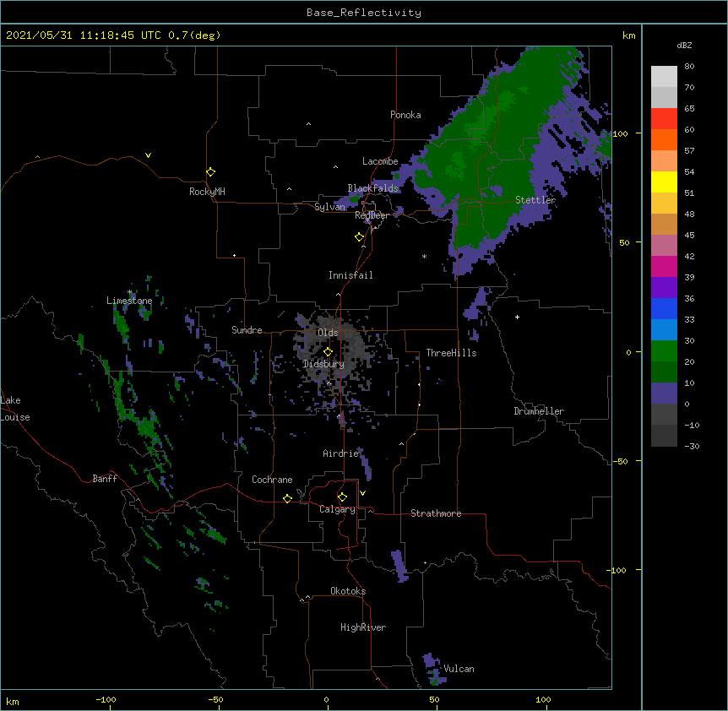Viewport: 728px width, 711px height.
Task: Click the white asterisk above Limestone label
Action: 129,292
